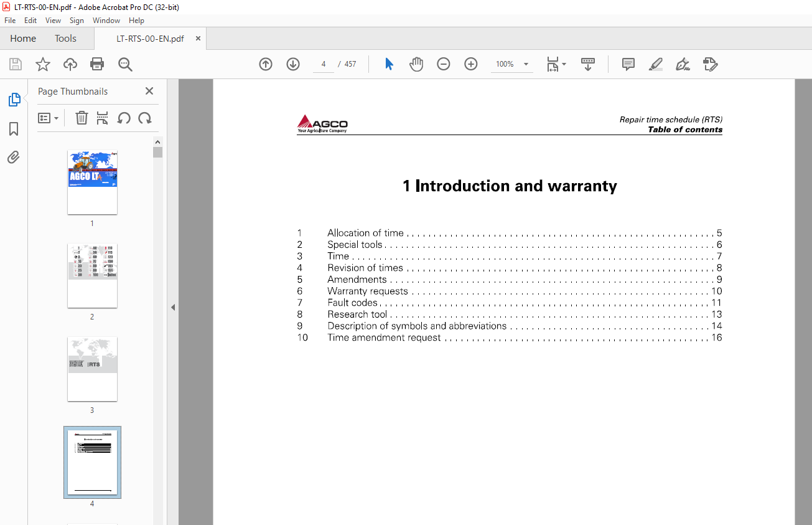
Task: Open the File menu
Action: pyautogui.click(x=10, y=21)
